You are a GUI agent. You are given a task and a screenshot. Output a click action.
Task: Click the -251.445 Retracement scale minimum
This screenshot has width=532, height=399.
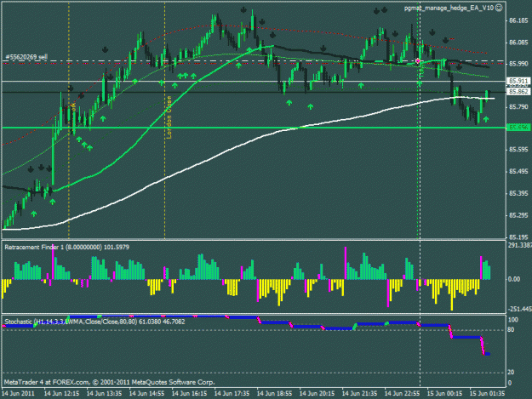coord(519,309)
